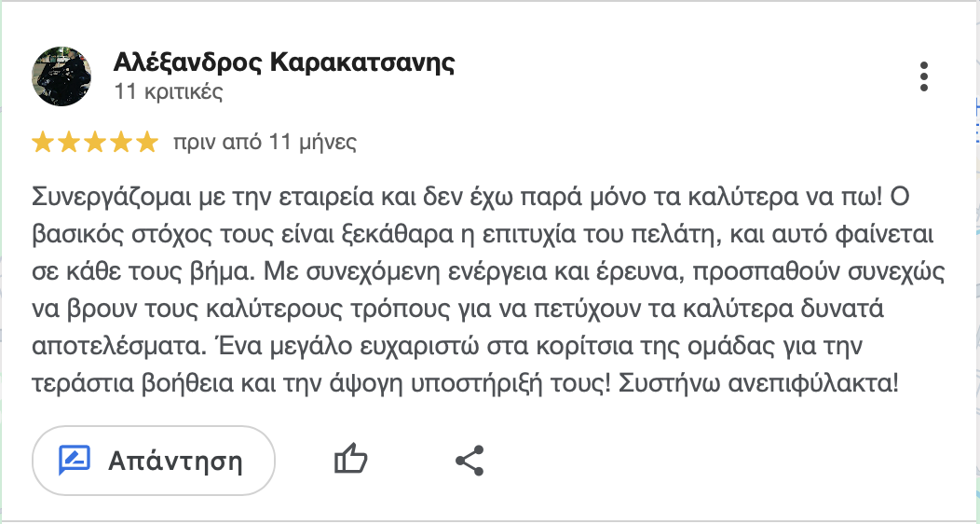980x524 pixels.
Task: Click the pencil icon inside the Απάντηση button
Action: click(x=75, y=460)
